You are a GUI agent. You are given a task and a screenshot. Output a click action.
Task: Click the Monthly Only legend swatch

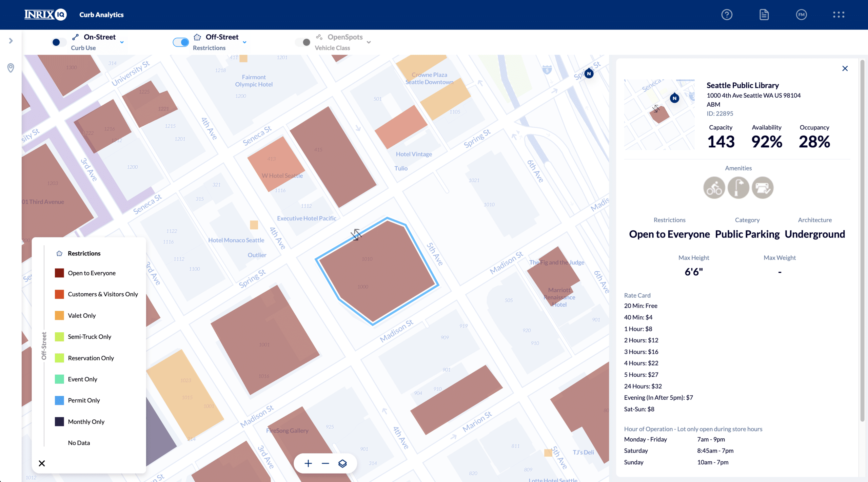[x=59, y=422]
